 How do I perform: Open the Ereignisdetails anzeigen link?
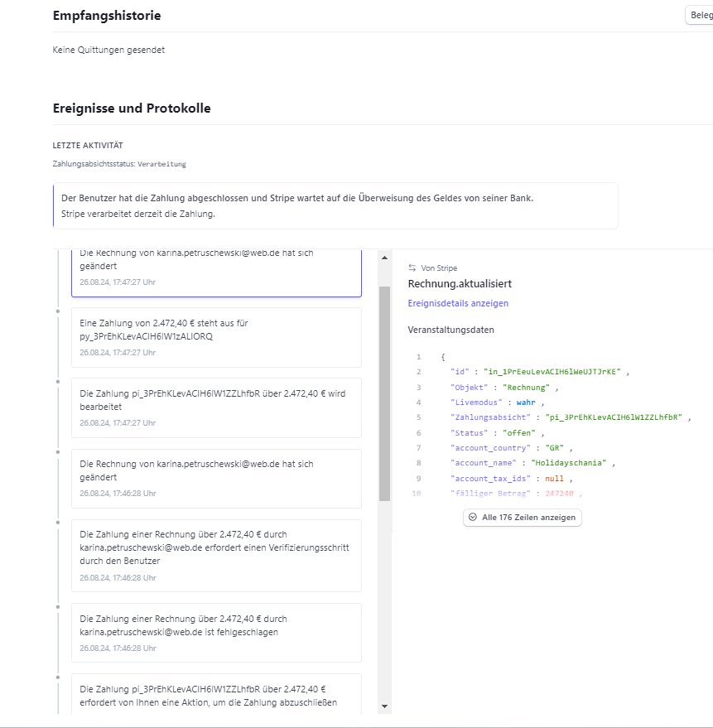pyautogui.click(x=458, y=303)
